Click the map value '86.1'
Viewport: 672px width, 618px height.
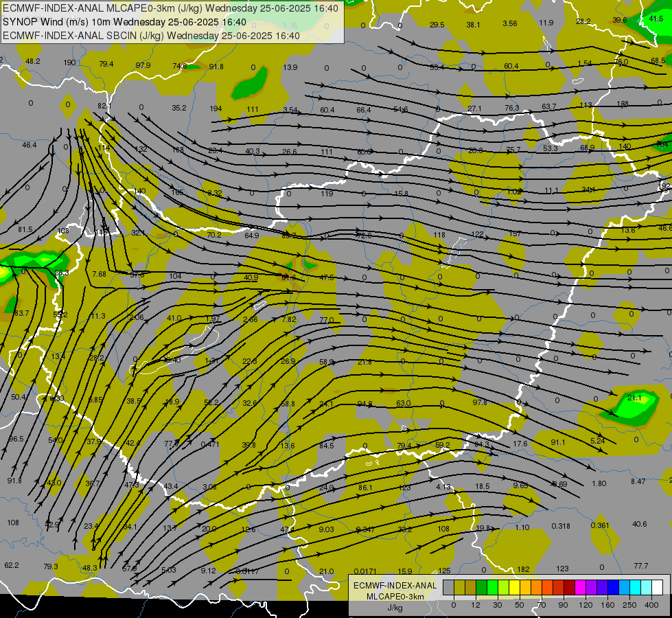365,488
